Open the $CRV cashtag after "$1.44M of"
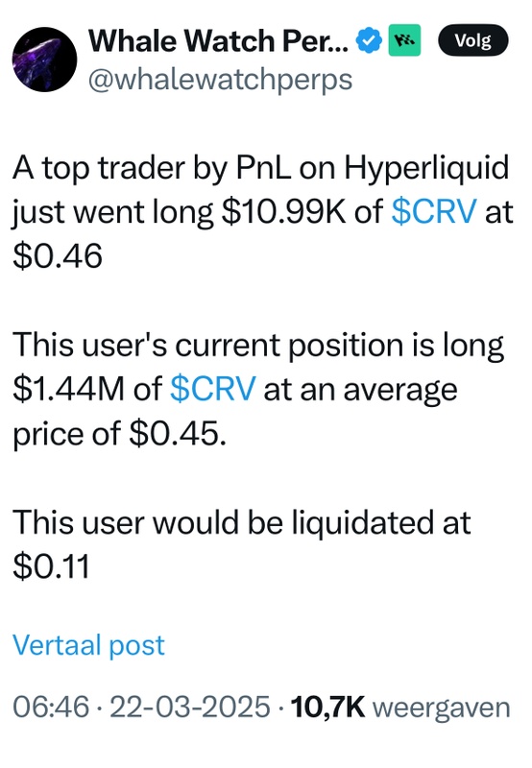Image resolution: width=532 pixels, height=768 pixels. tap(212, 390)
